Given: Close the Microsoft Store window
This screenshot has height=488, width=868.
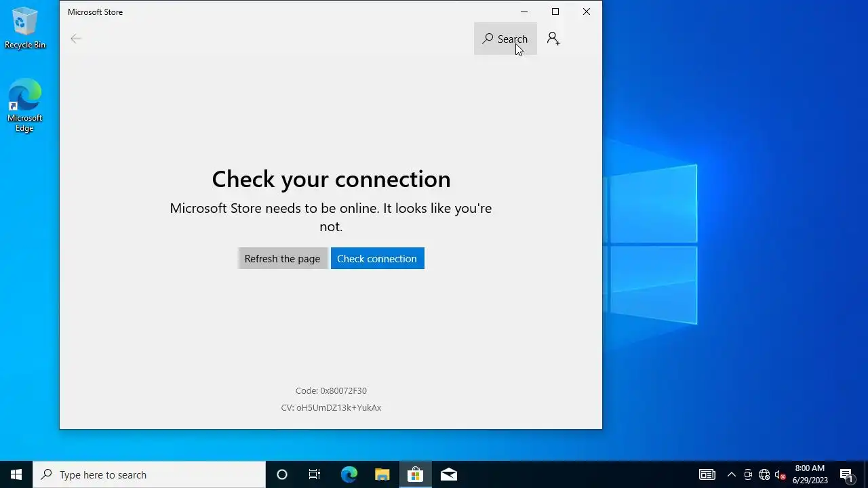Looking at the screenshot, I should pos(586,12).
